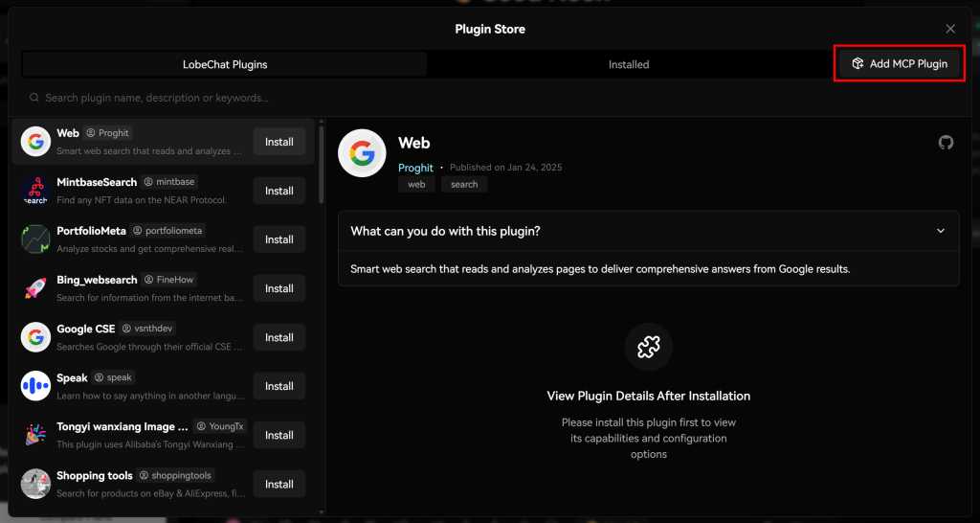Close the Plugin Store dialog
Viewport: 980px width, 523px height.
pyautogui.click(x=950, y=29)
